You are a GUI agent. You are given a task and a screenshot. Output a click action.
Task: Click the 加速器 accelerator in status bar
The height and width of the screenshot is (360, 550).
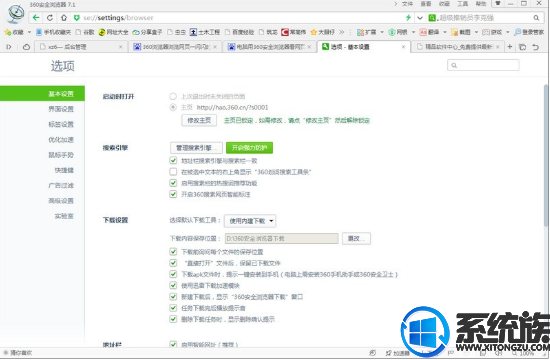[398, 353]
